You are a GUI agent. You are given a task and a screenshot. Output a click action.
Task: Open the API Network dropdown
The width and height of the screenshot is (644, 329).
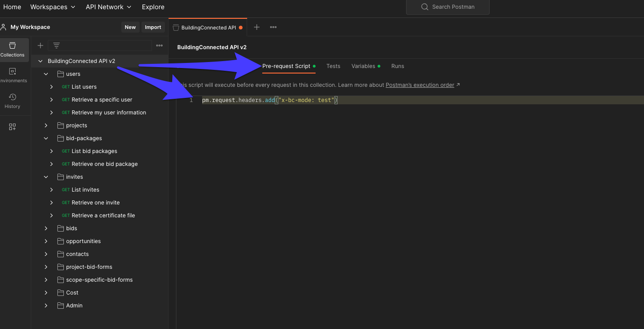[105, 7]
